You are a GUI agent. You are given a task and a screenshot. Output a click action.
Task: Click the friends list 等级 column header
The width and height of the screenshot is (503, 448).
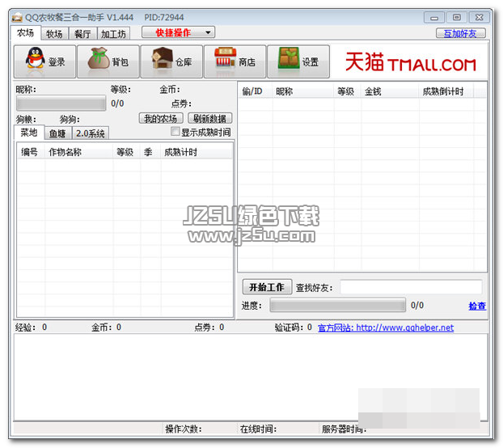(346, 91)
